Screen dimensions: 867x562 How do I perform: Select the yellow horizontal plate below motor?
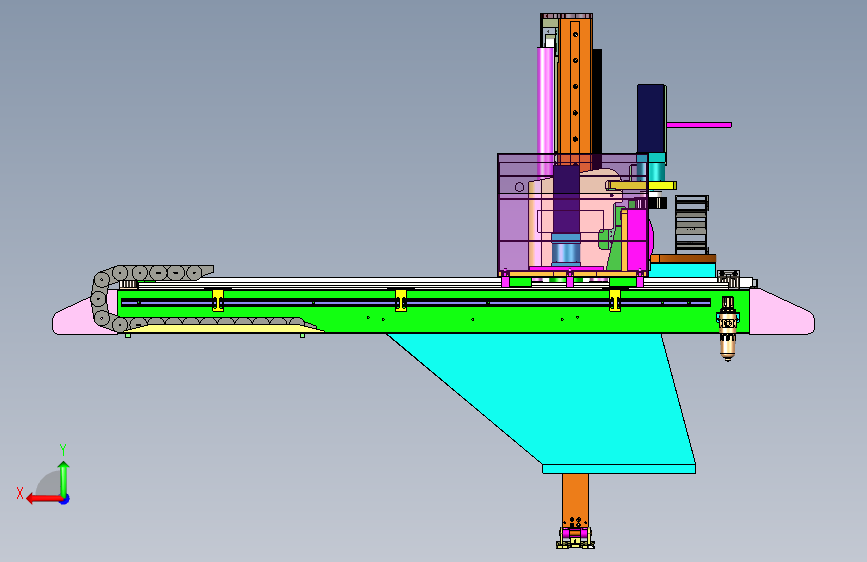pos(641,185)
